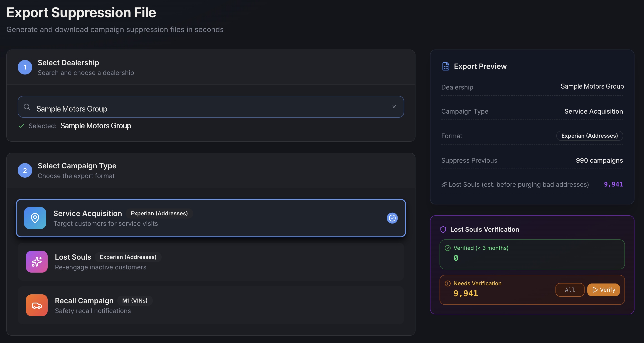The image size is (644, 343).
Task: Click the Needs Verification 9,941 count
Action: pos(465,293)
